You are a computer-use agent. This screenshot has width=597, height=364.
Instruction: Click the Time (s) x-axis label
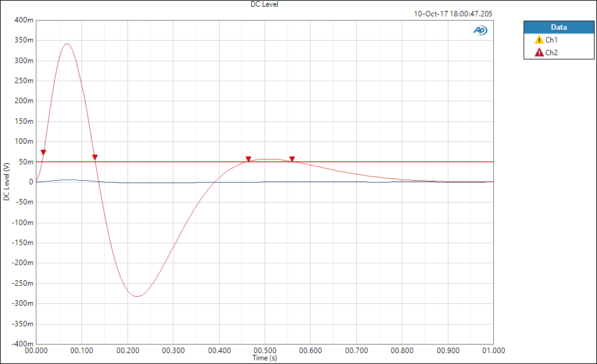[x=265, y=358]
